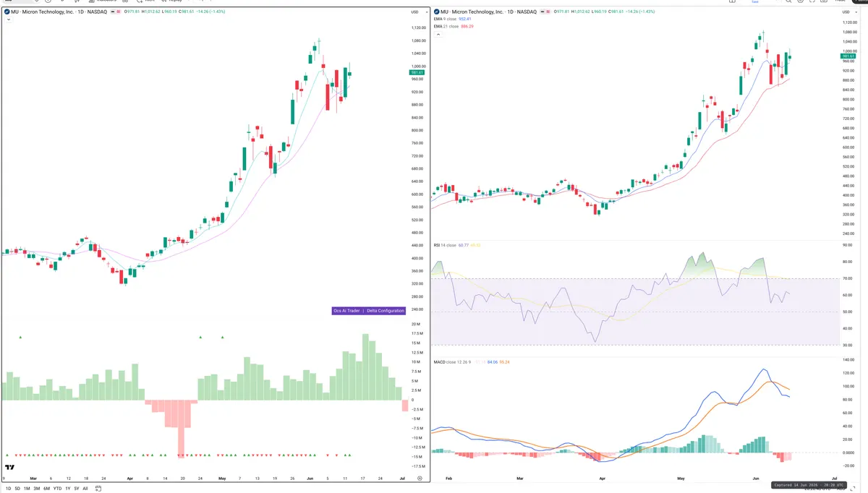This screenshot has height=493, width=868.
Task: Click the 981.61 price label on left chart
Action: (x=417, y=72)
